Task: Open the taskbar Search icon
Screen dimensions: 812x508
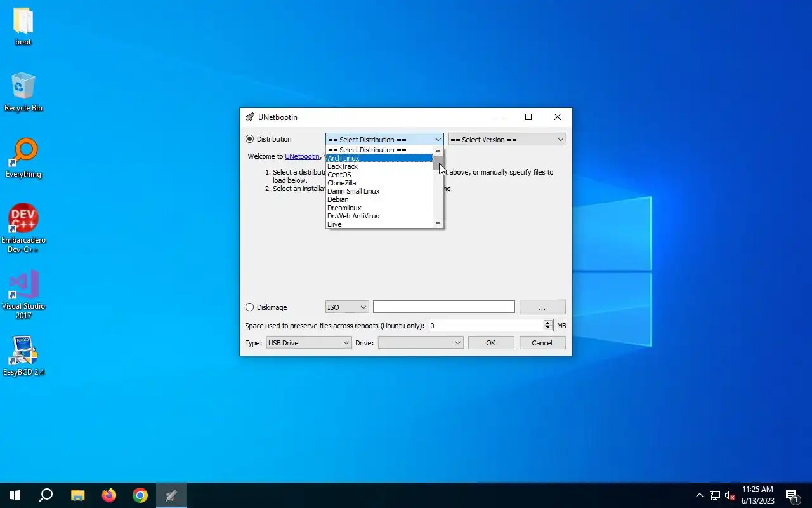Action: click(46, 495)
